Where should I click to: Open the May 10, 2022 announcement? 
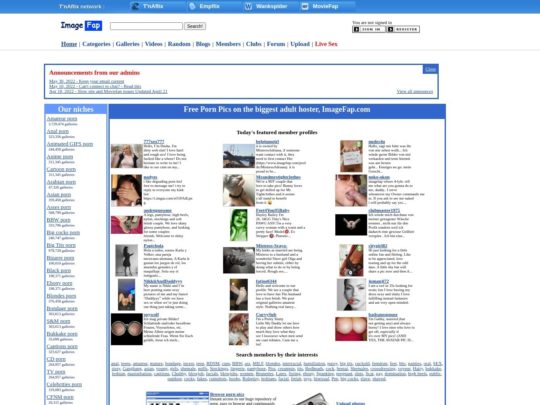click(95, 86)
